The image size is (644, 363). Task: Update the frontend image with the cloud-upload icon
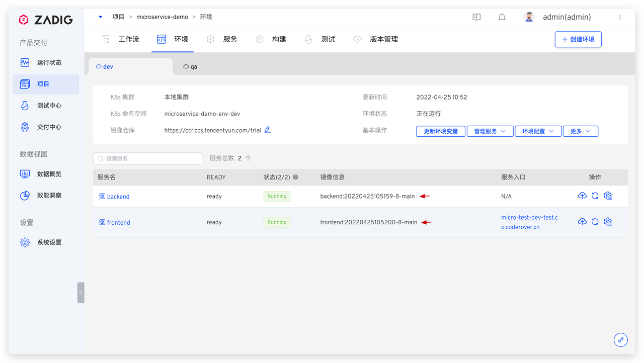(582, 222)
